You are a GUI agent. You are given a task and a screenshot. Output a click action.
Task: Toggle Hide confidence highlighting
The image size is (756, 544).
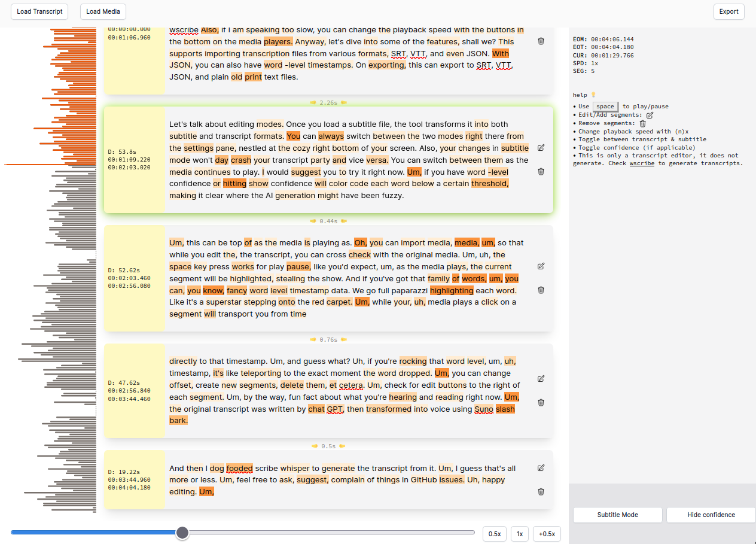(x=711, y=515)
